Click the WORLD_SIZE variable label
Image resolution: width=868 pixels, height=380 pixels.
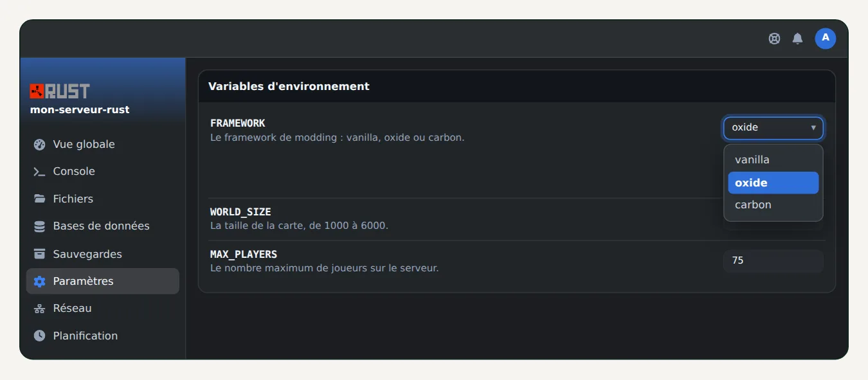click(x=240, y=212)
